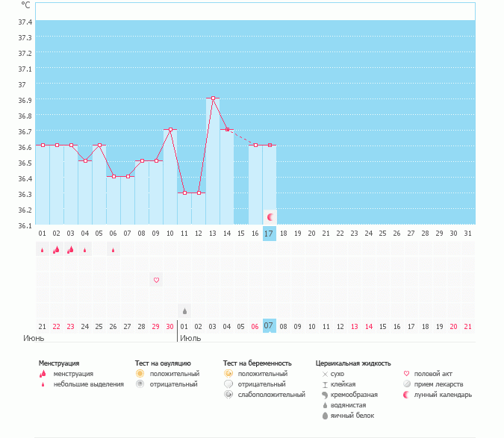Image resolution: width=504 pixels, height=438 pixels.
Task: Click the light discharge drop under day 04
Action: 84,250
